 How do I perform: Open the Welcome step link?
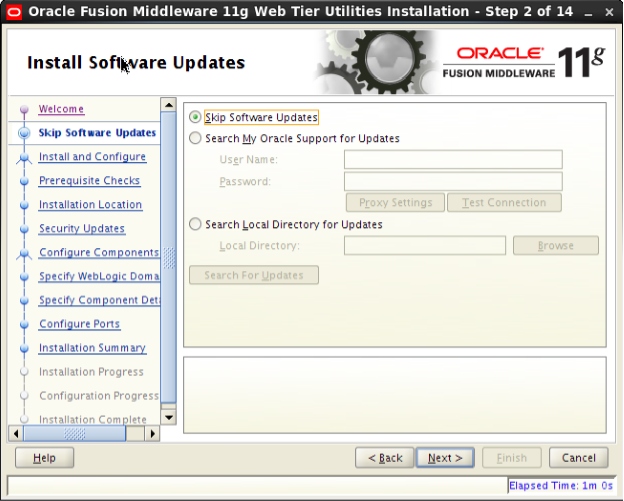click(61, 109)
